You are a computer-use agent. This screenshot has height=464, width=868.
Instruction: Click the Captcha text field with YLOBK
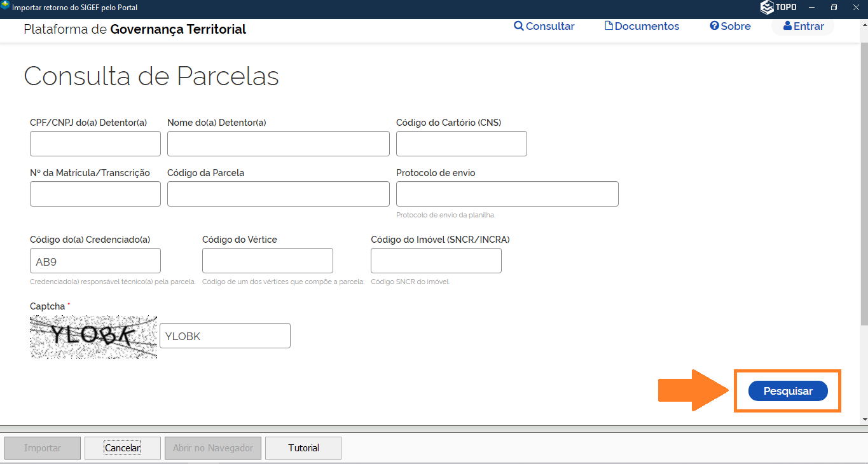224,336
